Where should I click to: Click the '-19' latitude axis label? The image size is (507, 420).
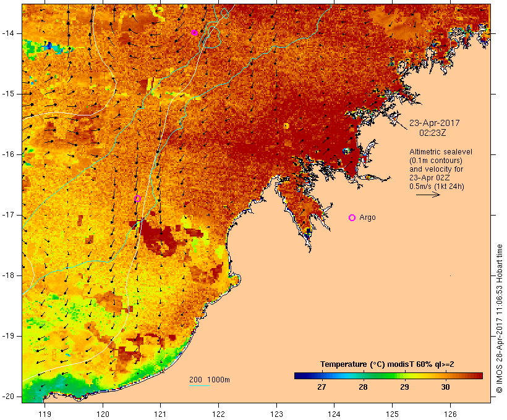click(x=7, y=336)
